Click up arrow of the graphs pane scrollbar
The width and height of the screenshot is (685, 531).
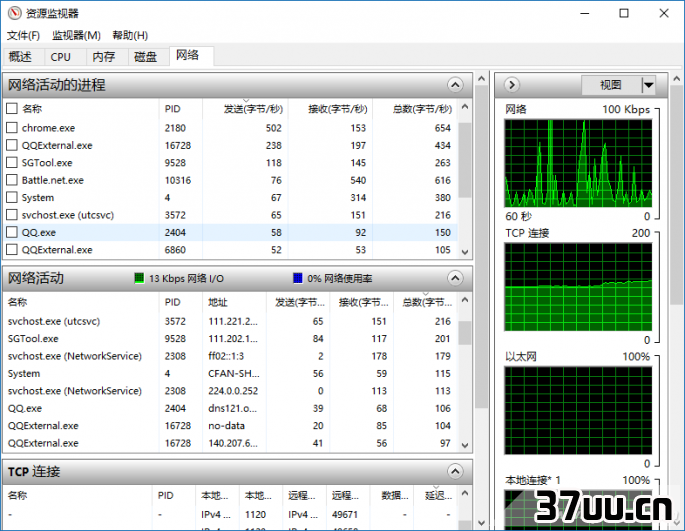tap(677, 79)
